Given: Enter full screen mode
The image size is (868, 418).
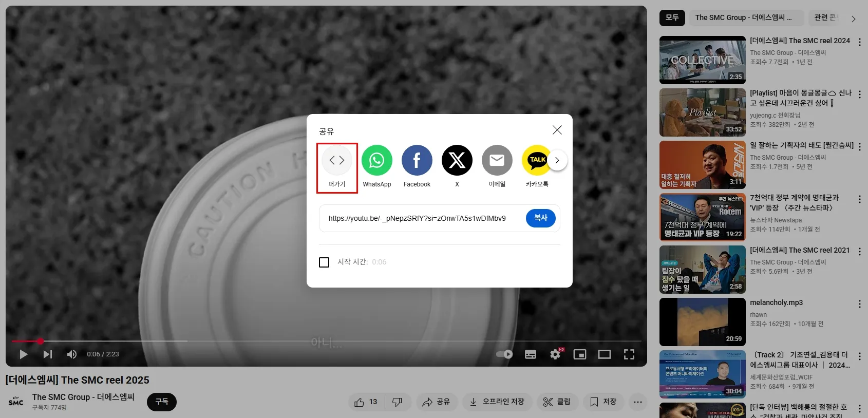Looking at the screenshot, I should (x=629, y=354).
